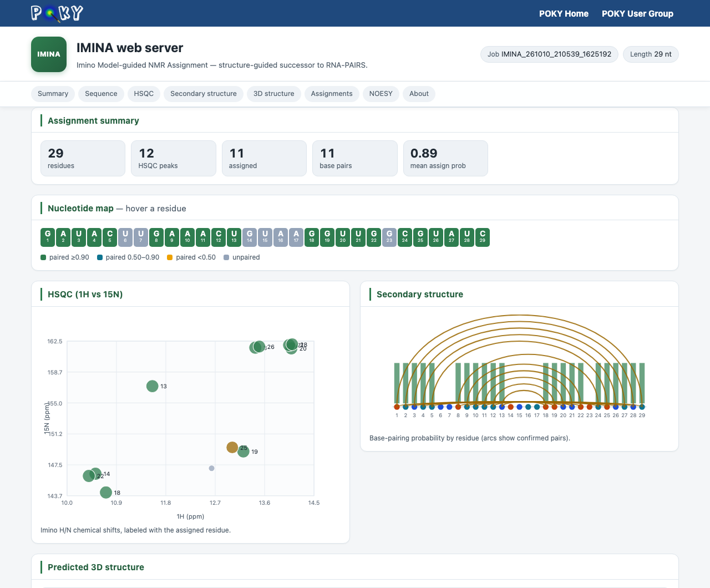Select nucleotide C29 in the map
Screen dimensions: 710x588
pyautogui.click(x=483, y=237)
